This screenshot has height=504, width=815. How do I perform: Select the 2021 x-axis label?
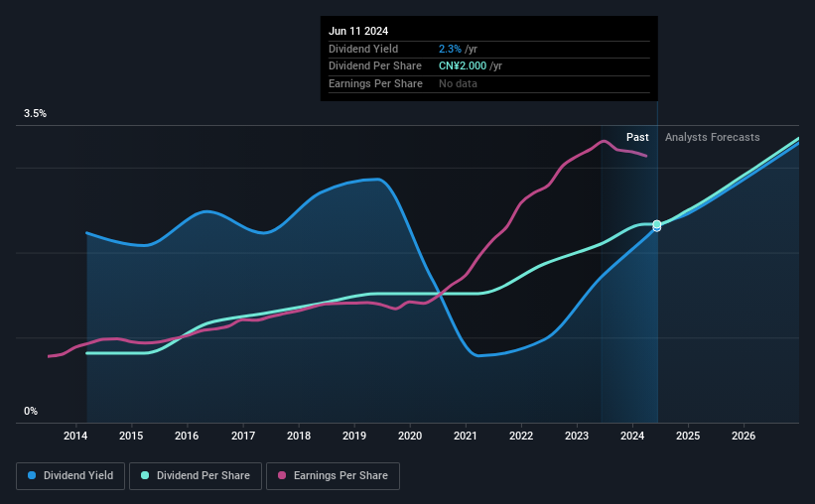click(x=466, y=436)
